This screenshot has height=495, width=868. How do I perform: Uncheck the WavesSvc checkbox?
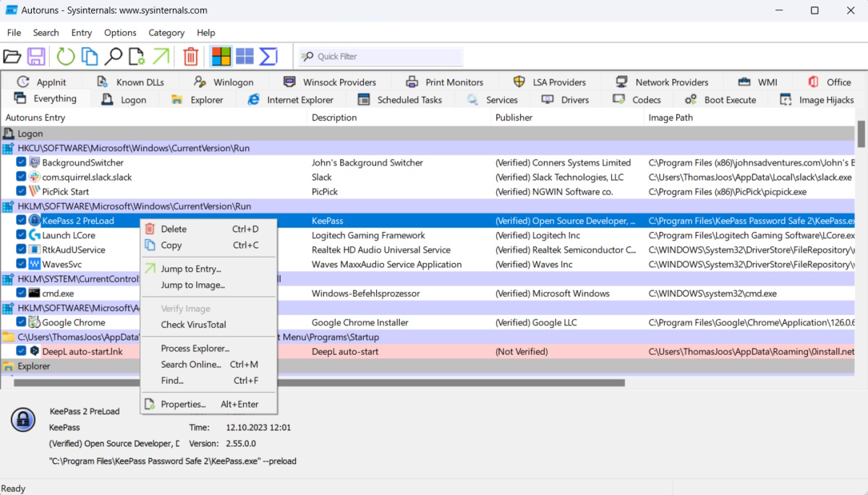point(22,264)
